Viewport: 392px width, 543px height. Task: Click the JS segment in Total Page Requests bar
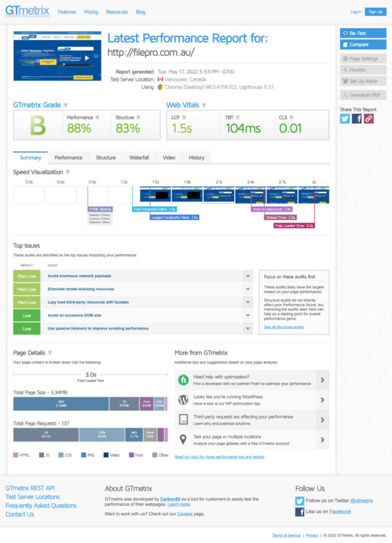46,435
